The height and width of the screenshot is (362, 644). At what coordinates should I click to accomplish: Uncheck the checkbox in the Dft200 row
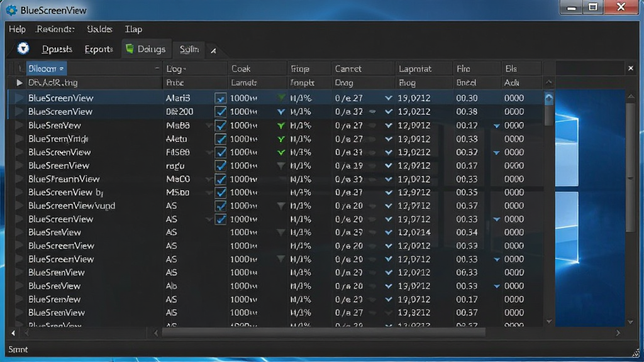[221, 112]
